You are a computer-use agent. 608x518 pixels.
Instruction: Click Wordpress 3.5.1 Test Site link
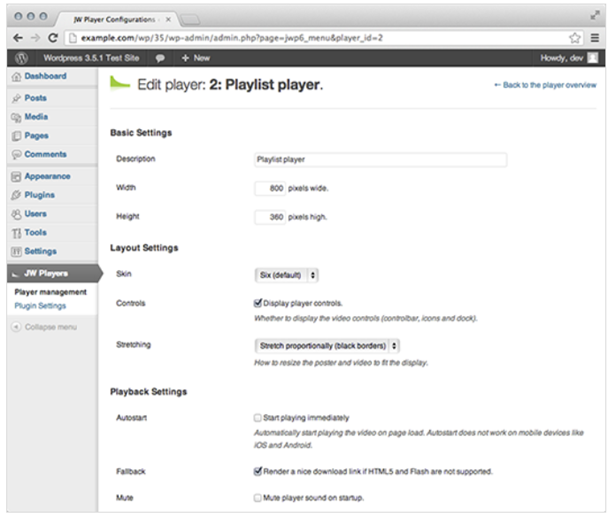91,58
